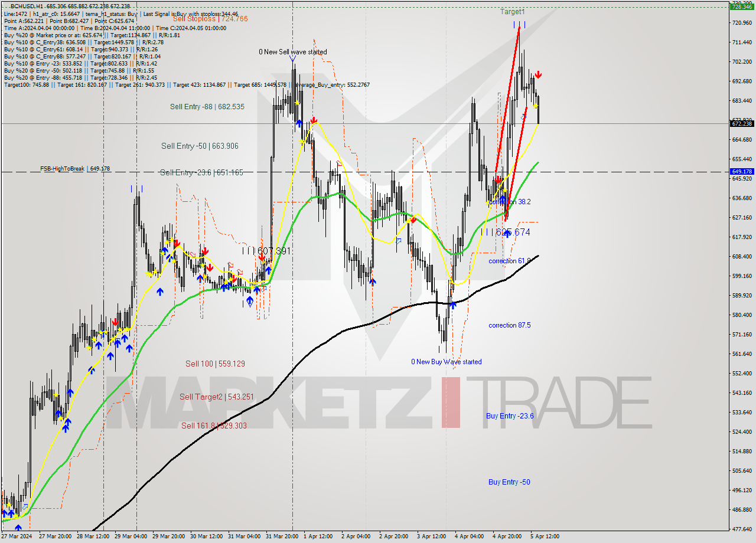Click the Sell Stoploss 724.766 label

click(x=210, y=19)
